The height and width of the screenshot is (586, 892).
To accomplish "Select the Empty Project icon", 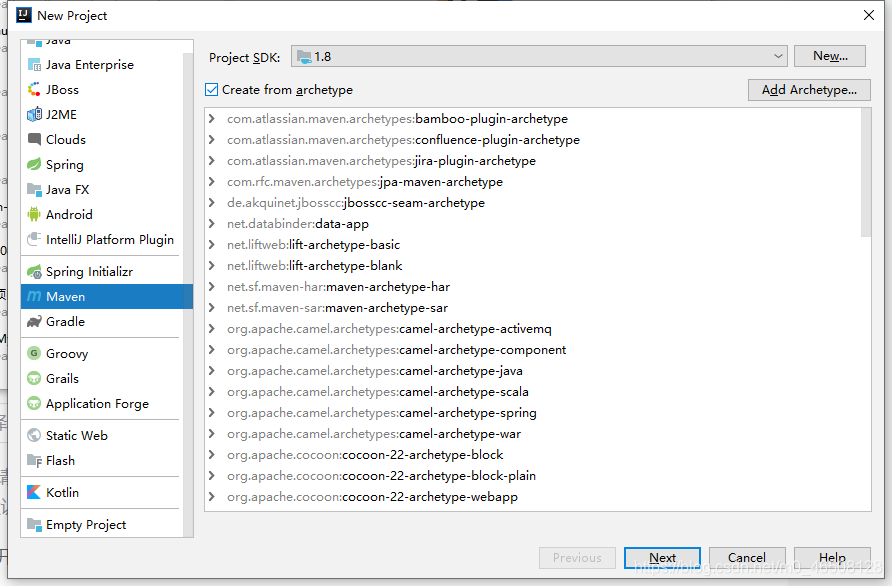I will coord(34,525).
